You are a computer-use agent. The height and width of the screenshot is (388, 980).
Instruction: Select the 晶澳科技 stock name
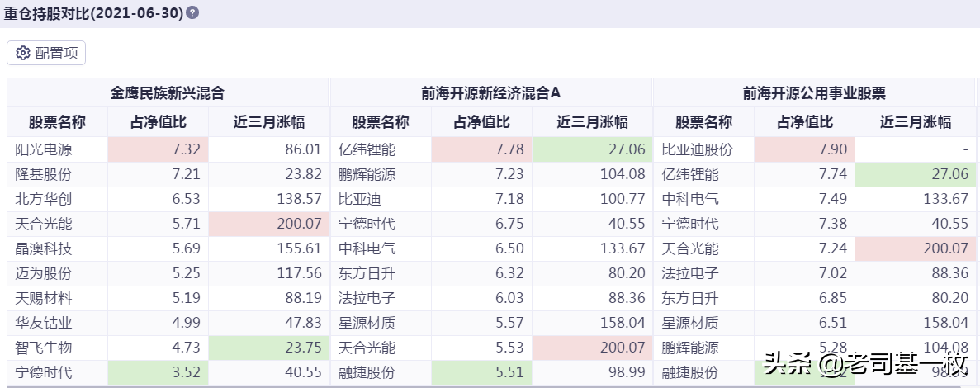(44, 248)
